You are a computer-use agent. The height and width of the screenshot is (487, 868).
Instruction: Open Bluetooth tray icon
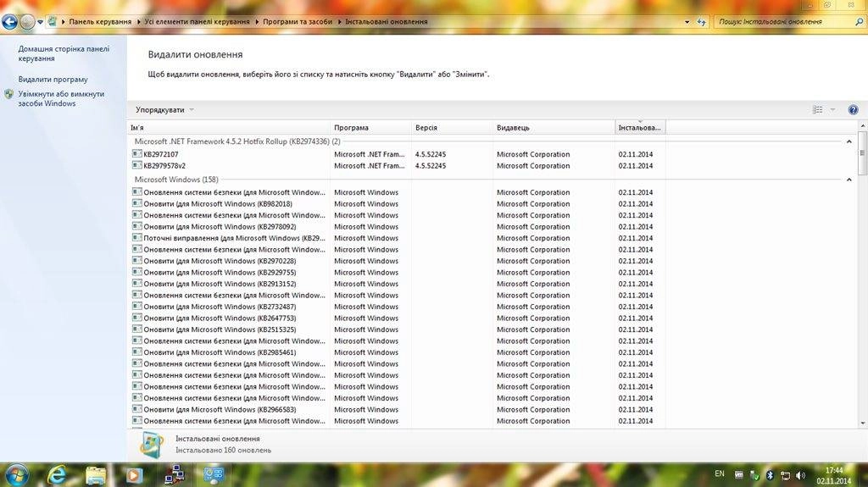point(770,475)
